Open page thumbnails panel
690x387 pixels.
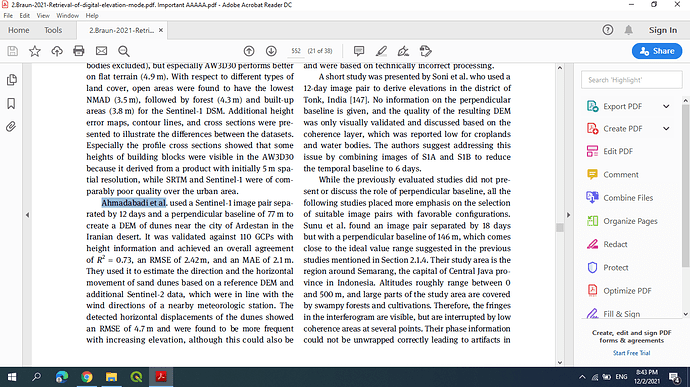pos(11,80)
